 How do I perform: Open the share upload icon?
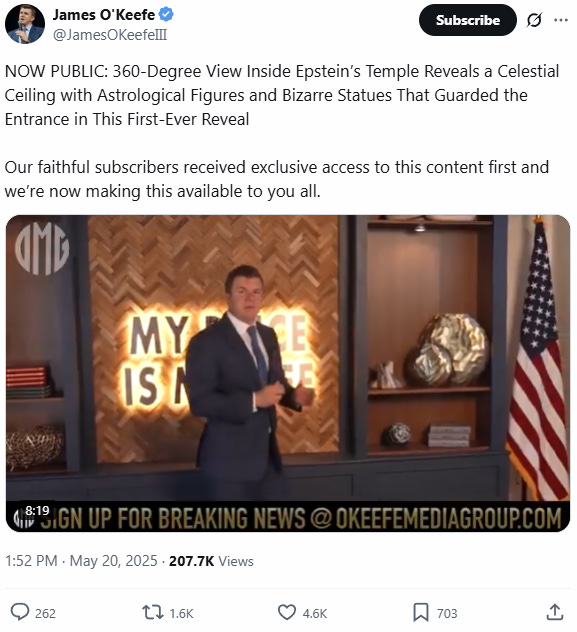pyautogui.click(x=555, y=612)
